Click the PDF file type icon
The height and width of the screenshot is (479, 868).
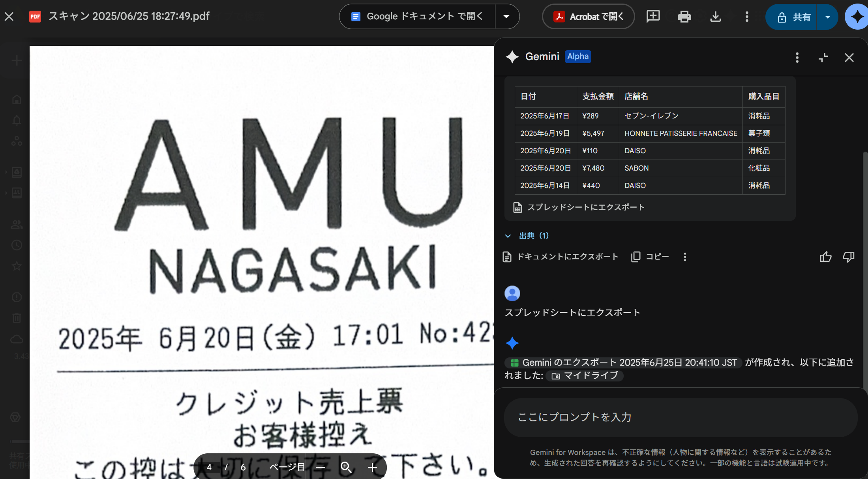tap(35, 17)
